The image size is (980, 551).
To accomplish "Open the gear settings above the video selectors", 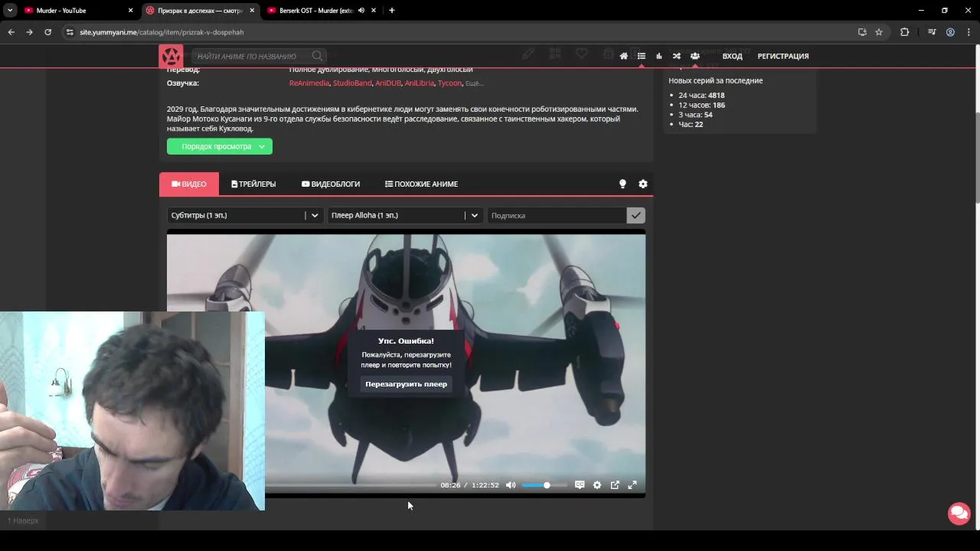I will click(x=643, y=184).
